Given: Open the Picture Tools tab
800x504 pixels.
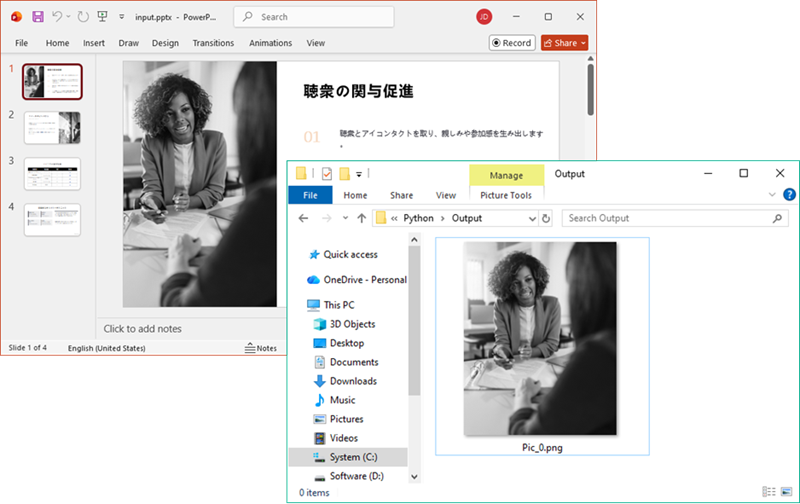Looking at the screenshot, I should click(x=506, y=195).
